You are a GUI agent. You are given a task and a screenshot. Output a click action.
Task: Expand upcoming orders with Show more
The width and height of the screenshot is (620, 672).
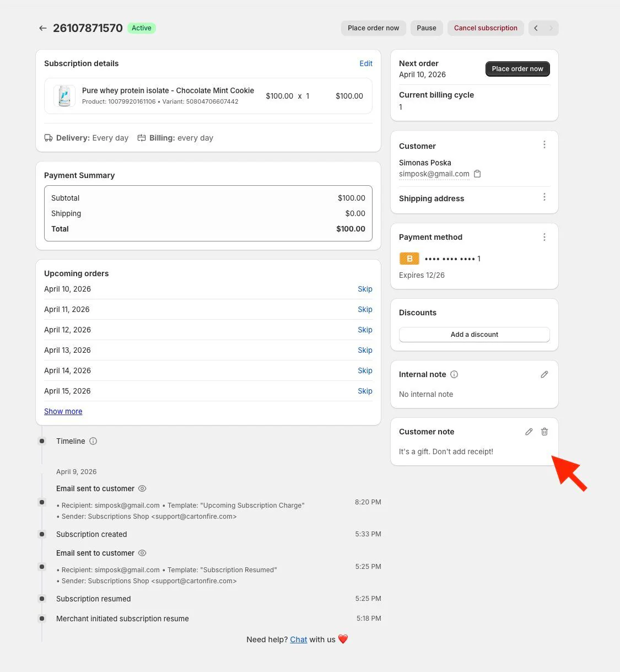coord(63,411)
